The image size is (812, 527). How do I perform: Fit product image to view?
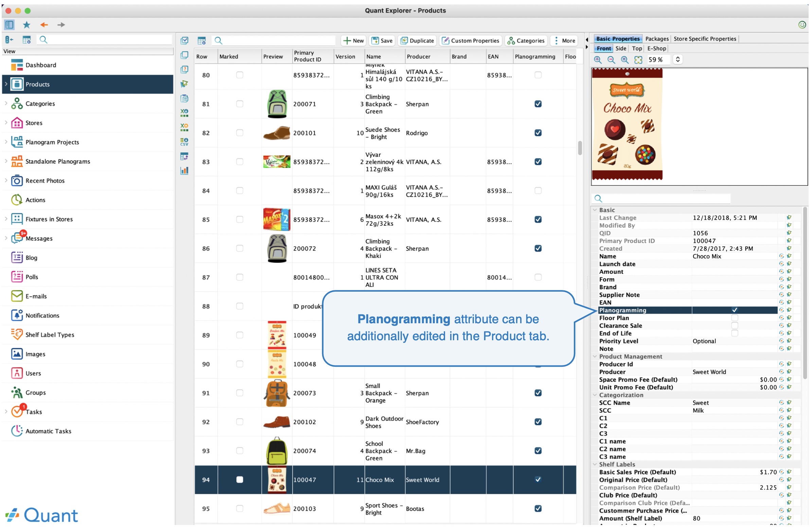tap(638, 60)
